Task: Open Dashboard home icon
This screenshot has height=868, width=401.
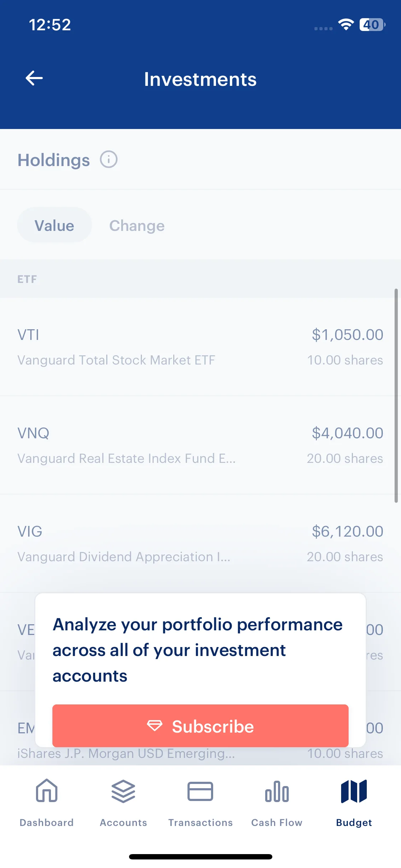Action: 47,790
